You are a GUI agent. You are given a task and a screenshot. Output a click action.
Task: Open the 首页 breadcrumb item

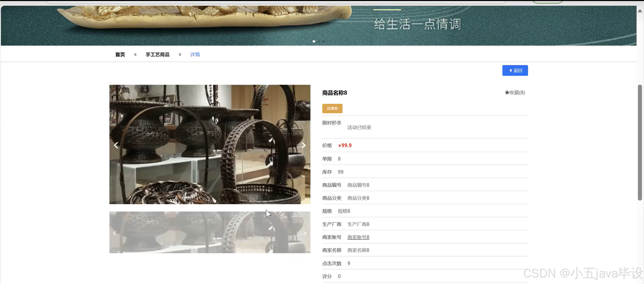(120, 54)
